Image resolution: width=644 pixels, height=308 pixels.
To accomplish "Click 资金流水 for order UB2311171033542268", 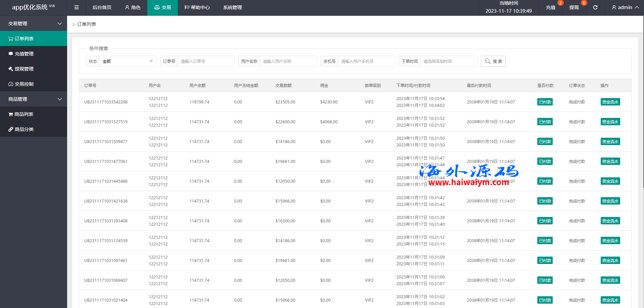I will coord(610,102).
